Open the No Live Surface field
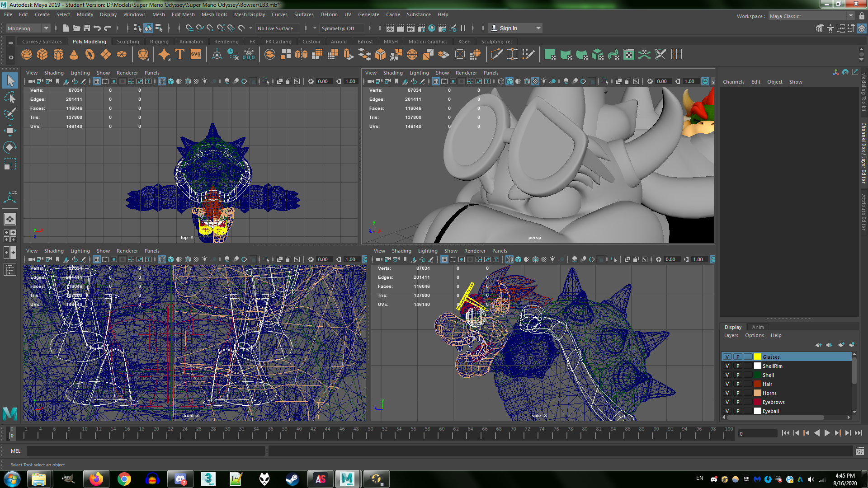Image resolution: width=868 pixels, height=488 pixels. click(277, 28)
